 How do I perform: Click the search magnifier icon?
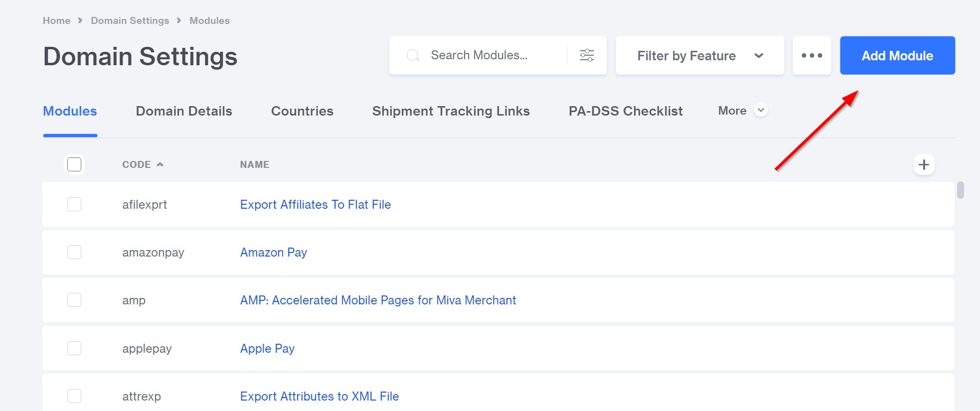click(x=413, y=55)
